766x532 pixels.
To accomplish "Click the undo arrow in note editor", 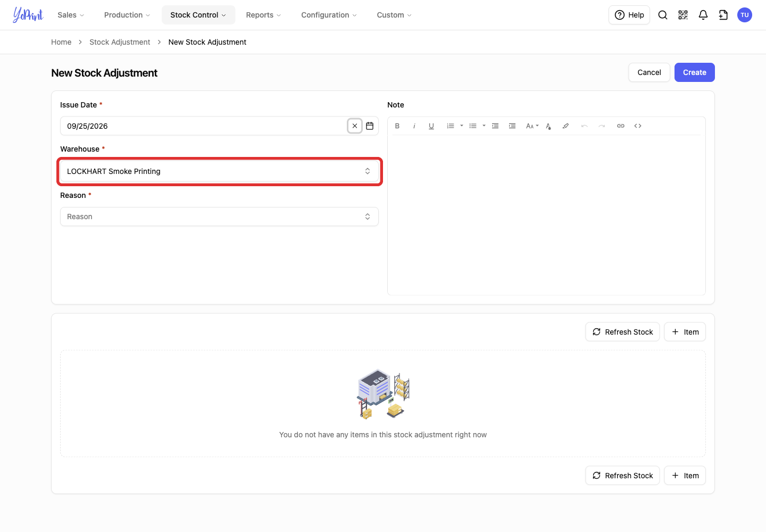I will (585, 126).
